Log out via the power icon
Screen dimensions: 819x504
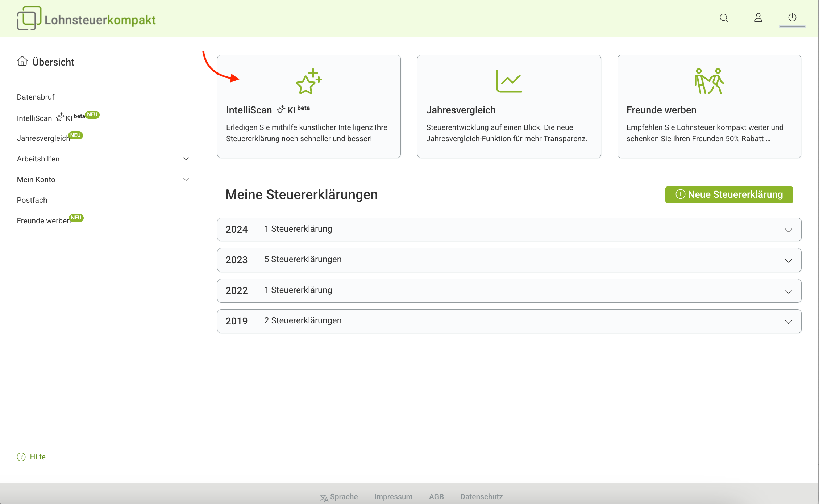point(792,17)
